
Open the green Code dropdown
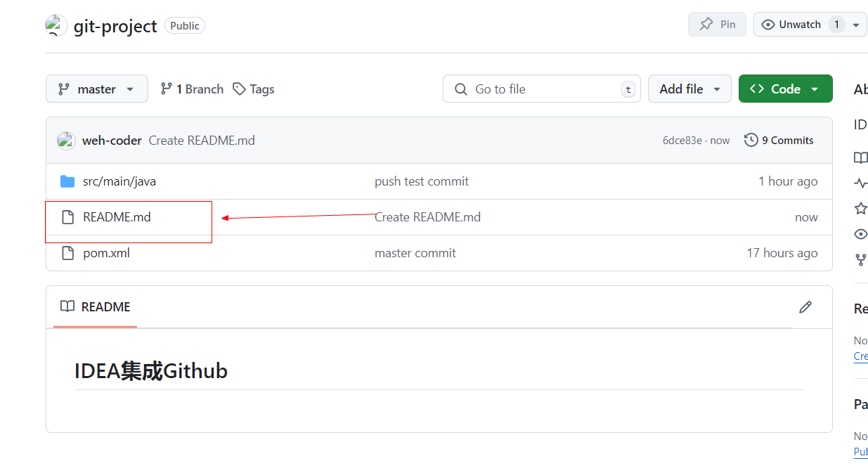point(786,89)
